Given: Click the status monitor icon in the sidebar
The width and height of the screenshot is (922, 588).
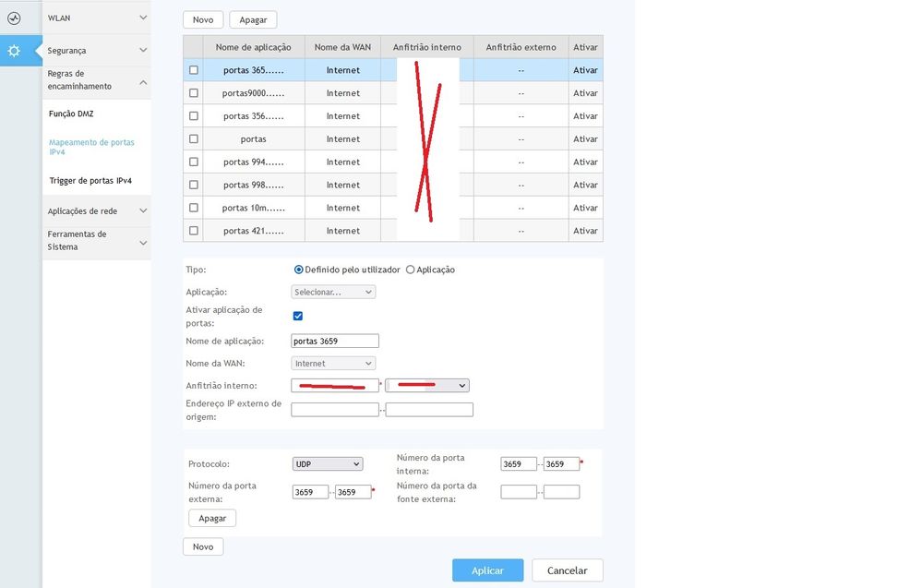Looking at the screenshot, I should coord(14,18).
